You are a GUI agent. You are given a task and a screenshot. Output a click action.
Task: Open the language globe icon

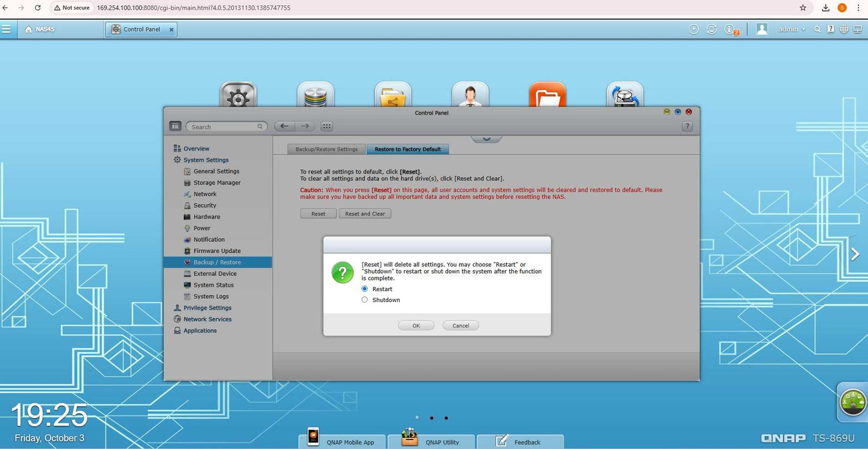pyautogui.click(x=844, y=30)
